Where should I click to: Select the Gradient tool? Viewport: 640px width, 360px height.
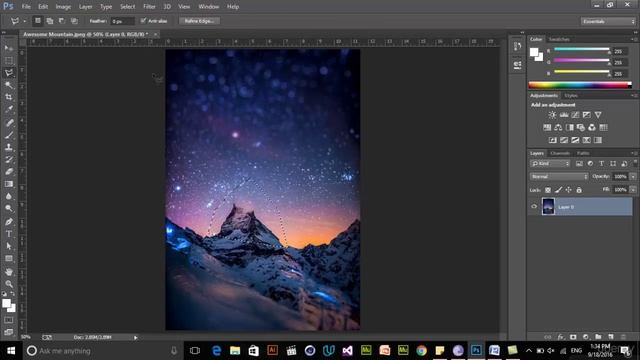(x=9, y=184)
